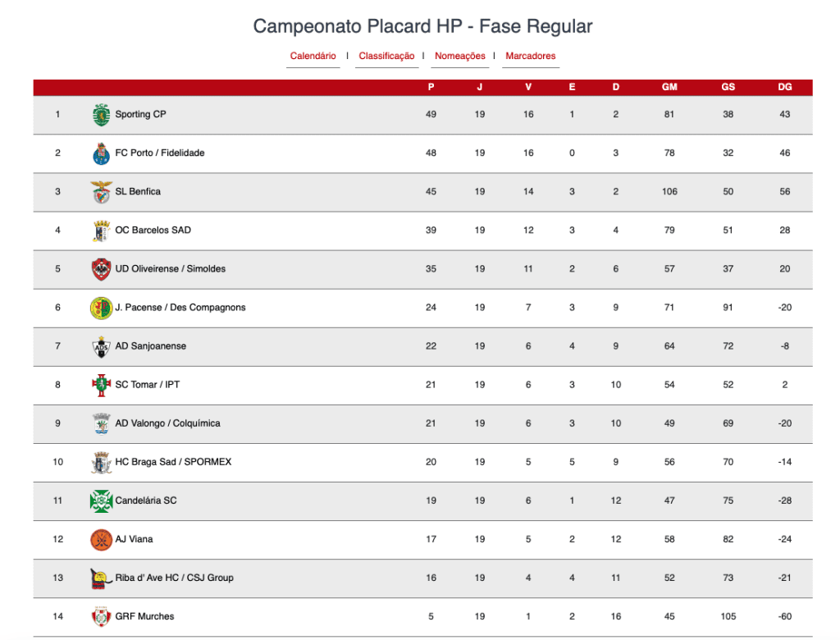840x640 pixels.
Task: Open the UD Oliveirense team emblem
Action: pos(101,269)
